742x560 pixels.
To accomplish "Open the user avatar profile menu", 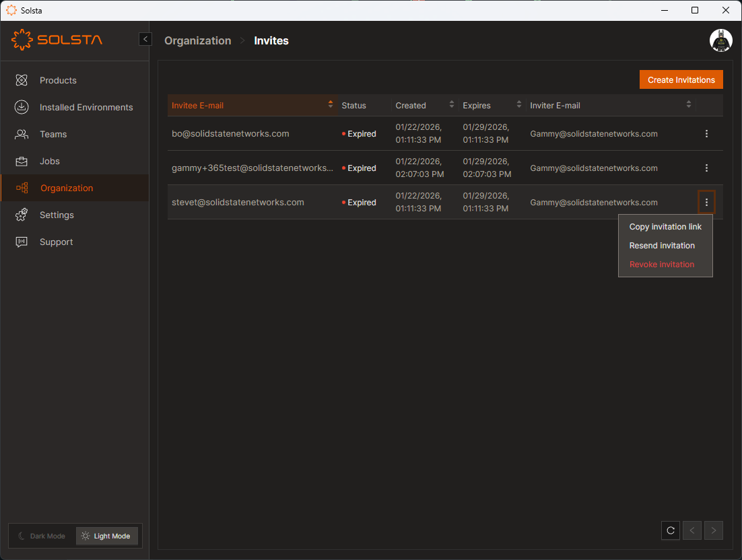I will pyautogui.click(x=720, y=40).
